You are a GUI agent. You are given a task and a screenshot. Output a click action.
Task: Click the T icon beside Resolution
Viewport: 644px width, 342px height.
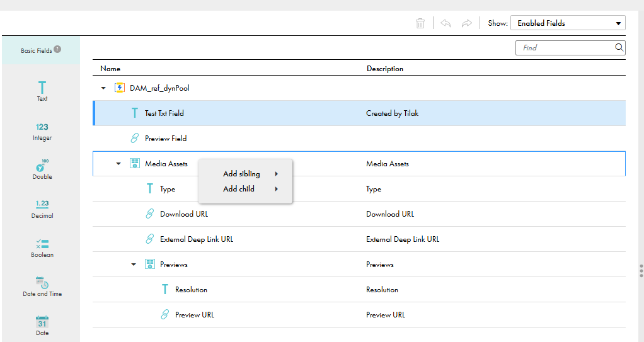[165, 290]
